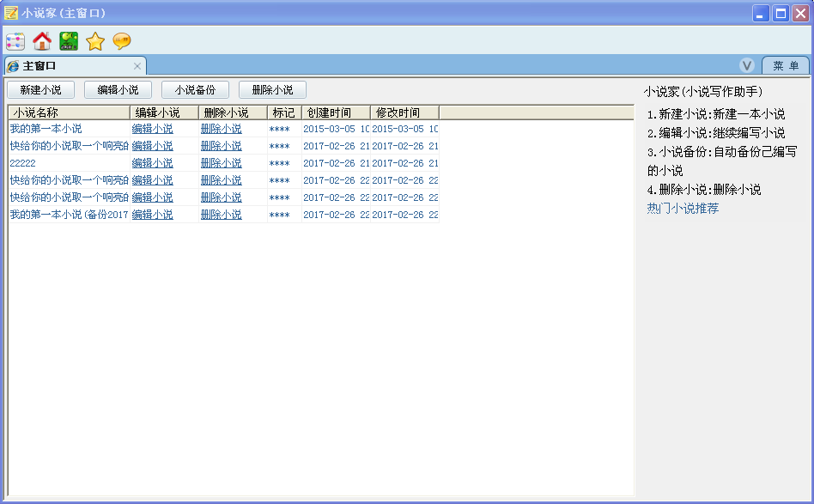Click the 新建小说 button to create novel
814x504 pixels.
pyautogui.click(x=39, y=89)
